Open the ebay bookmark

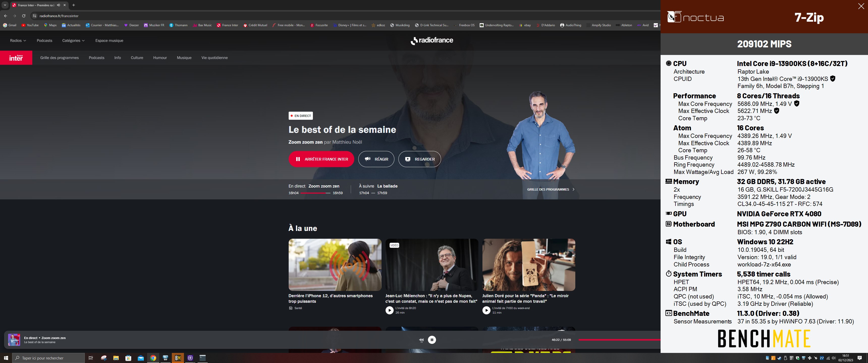point(525,25)
